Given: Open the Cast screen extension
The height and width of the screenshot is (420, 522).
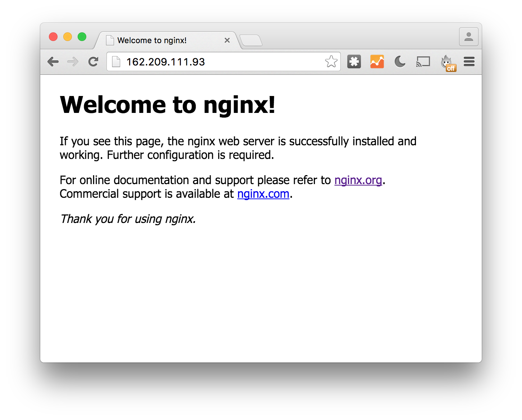Looking at the screenshot, I should 423,62.
